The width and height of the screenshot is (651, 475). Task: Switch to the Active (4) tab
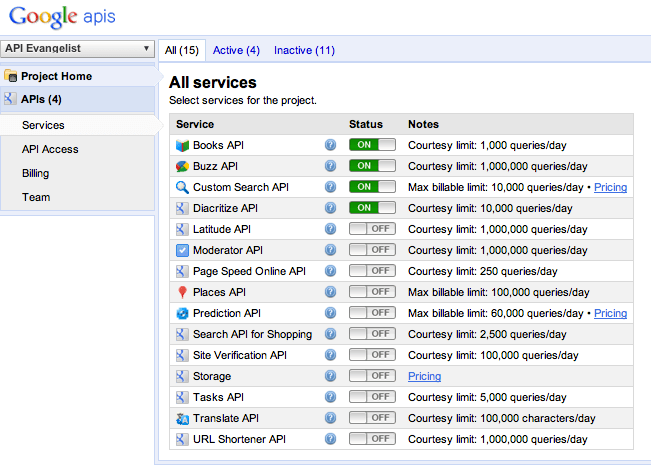236,50
